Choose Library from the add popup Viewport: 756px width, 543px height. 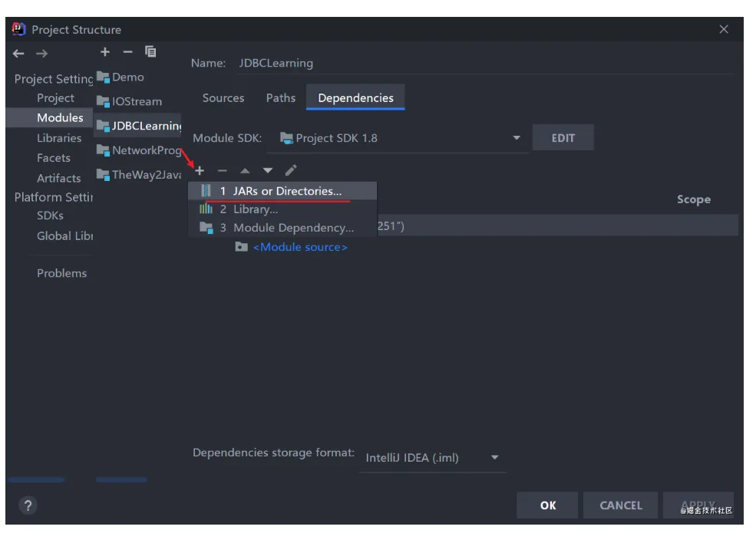(282, 209)
